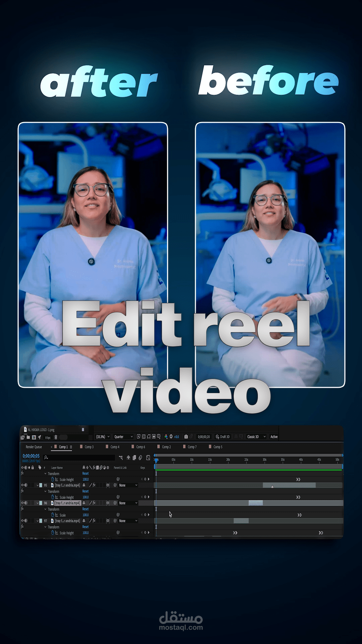The image size is (362, 644).
Task: Switch to the Comp 5 tab
Action: pyautogui.click(x=218, y=447)
